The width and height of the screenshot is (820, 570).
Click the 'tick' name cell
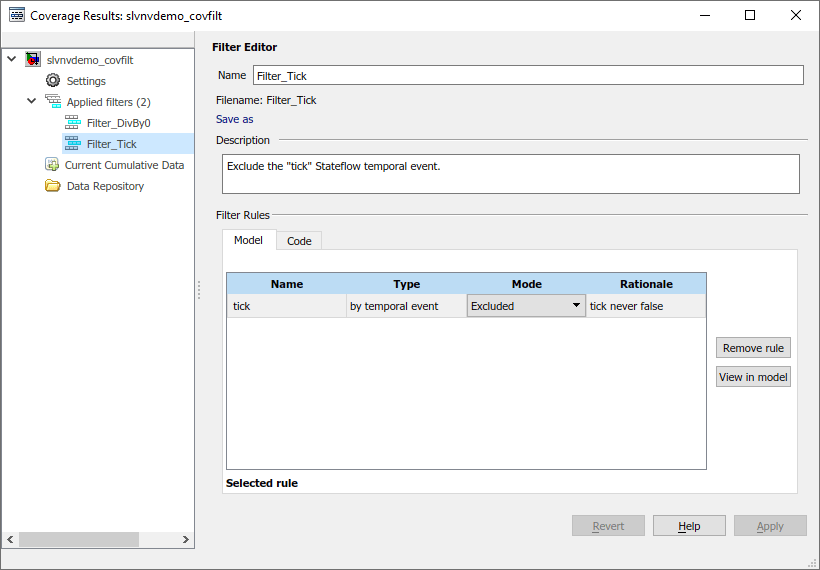click(x=287, y=306)
